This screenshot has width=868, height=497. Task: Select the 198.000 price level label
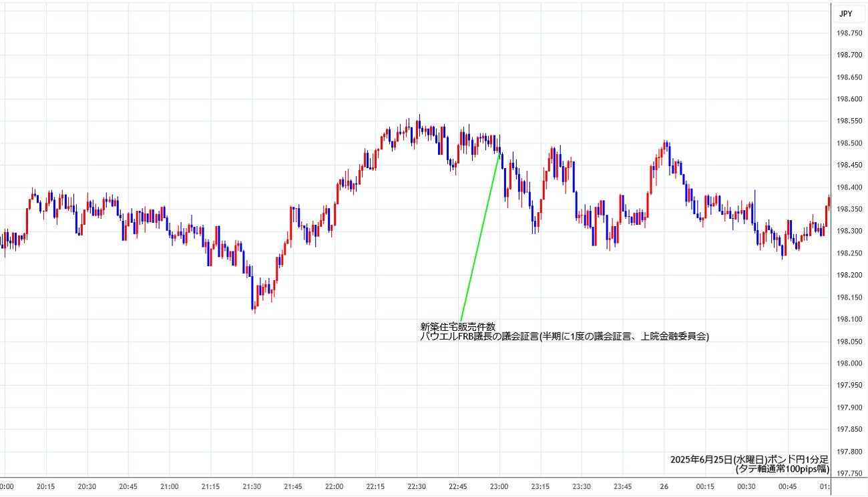pos(849,364)
